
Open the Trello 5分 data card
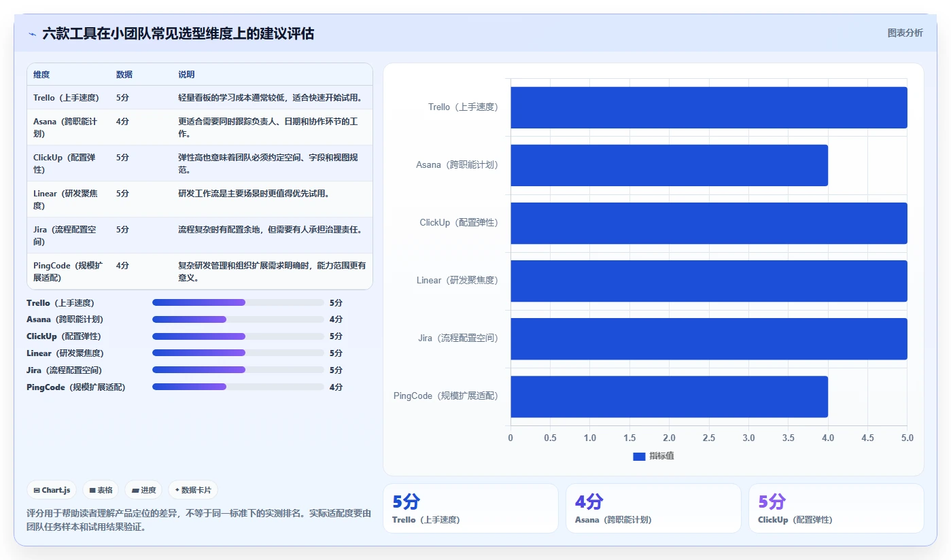470,508
